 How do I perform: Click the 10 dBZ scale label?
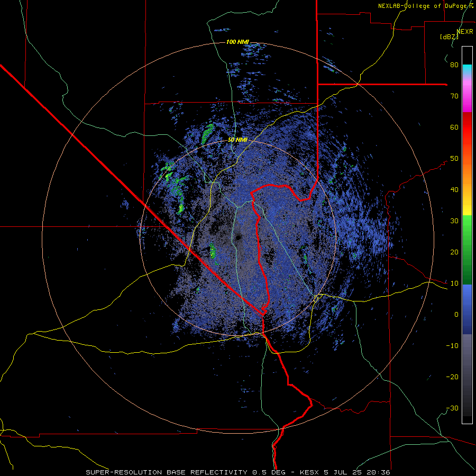tap(454, 283)
